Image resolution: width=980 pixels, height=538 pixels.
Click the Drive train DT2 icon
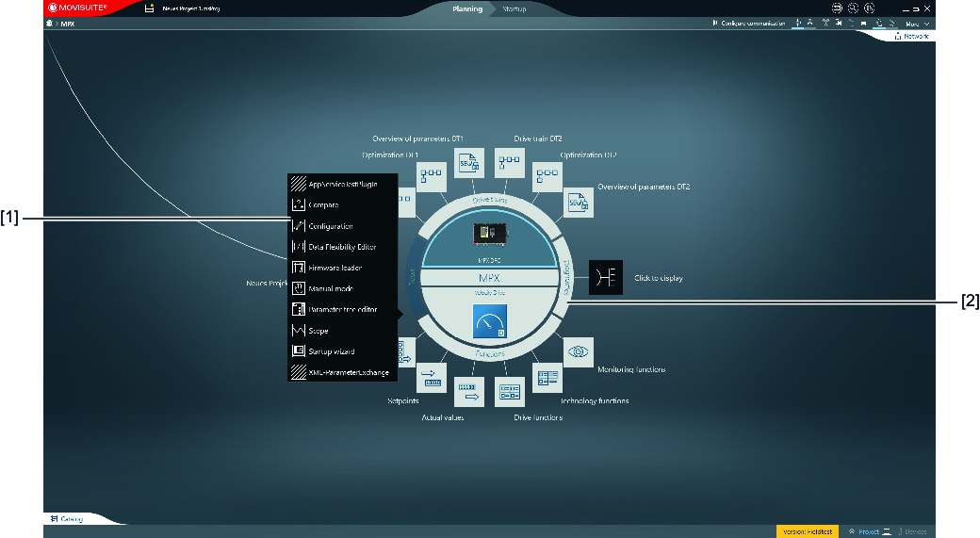(x=509, y=164)
